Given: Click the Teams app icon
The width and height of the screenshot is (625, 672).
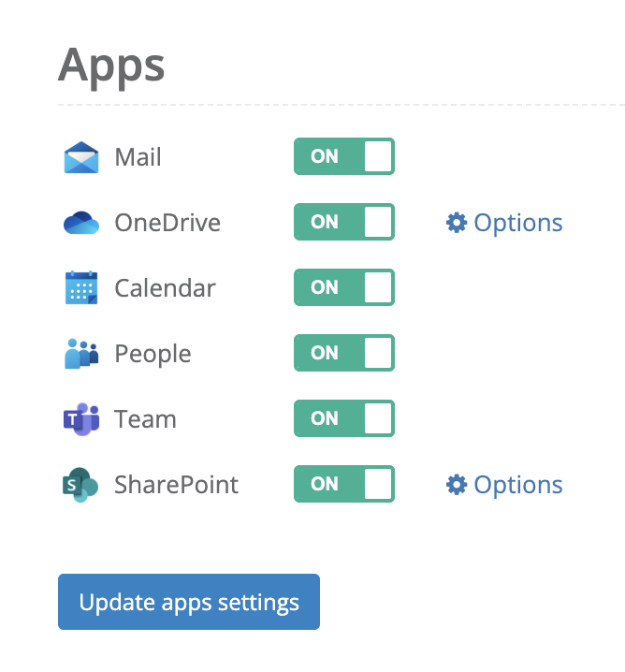Looking at the screenshot, I should (81, 419).
